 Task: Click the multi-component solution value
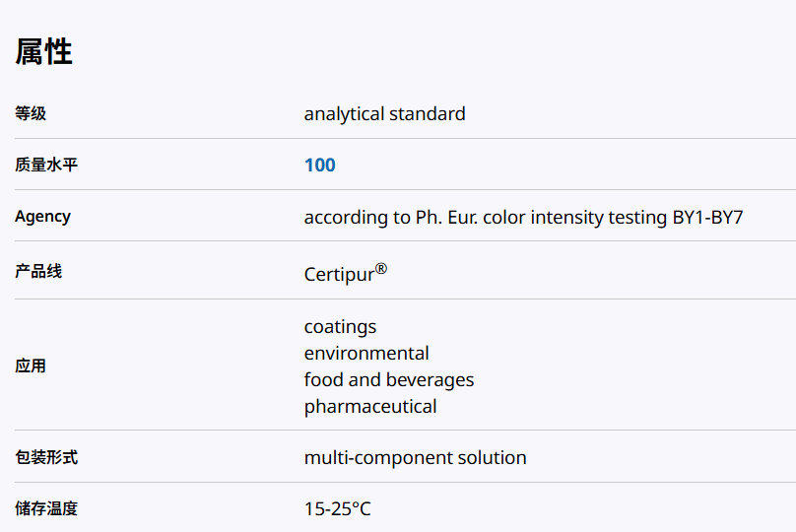coord(415,458)
